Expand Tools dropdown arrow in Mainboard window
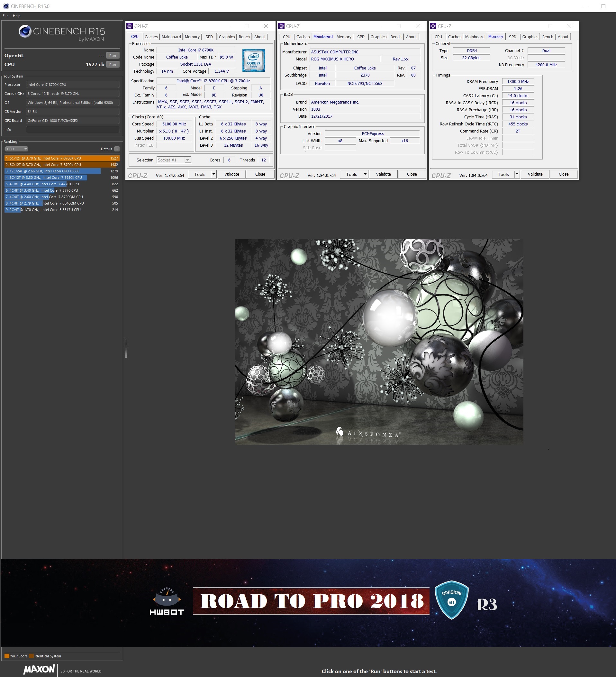Viewport: 616px width, 677px height. pos(365,174)
